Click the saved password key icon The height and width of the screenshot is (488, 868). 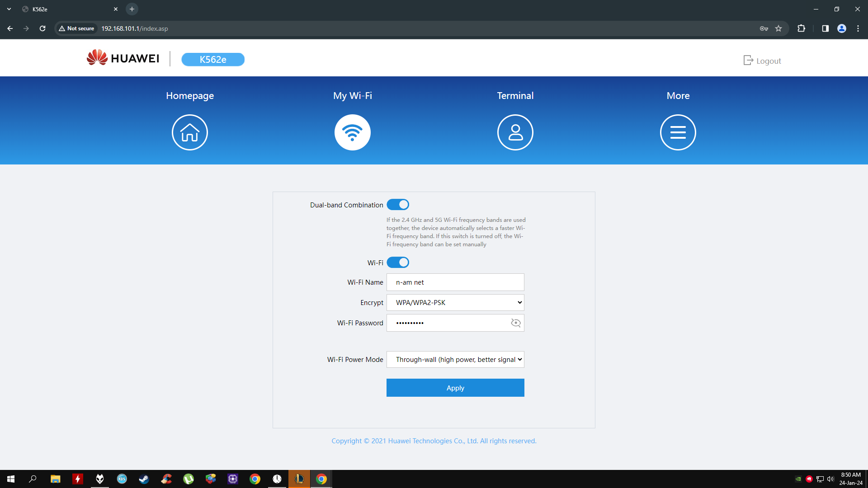764,28
